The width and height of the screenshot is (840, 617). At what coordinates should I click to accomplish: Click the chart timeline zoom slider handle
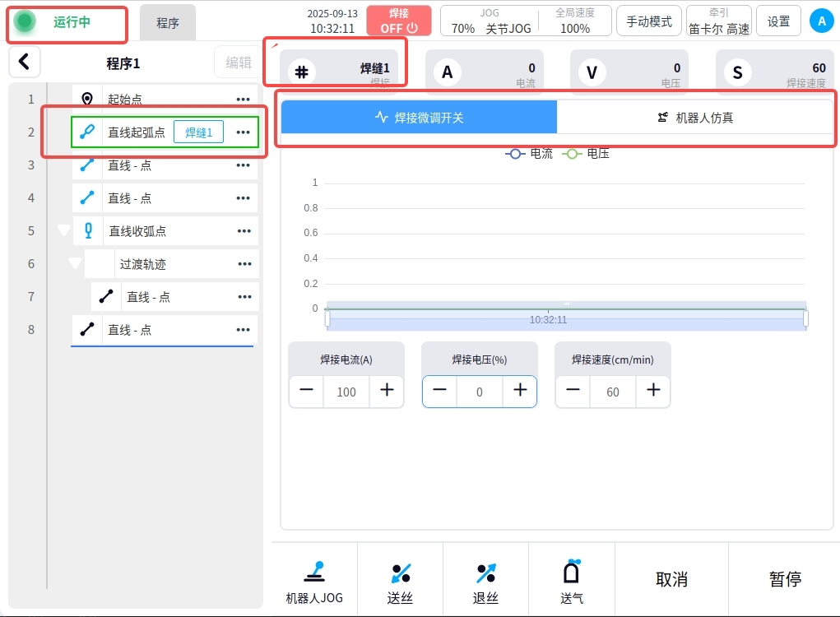tap(327, 318)
